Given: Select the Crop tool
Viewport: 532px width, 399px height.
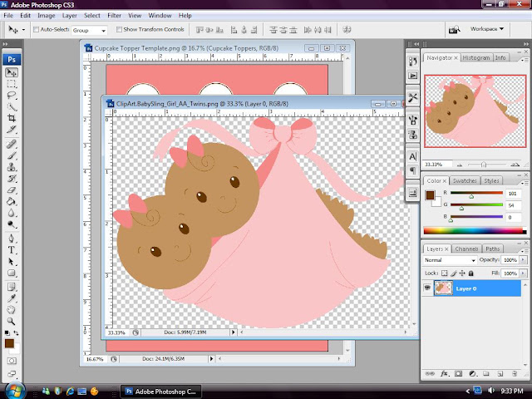Looking at the screenshot, I should (12, 118).
